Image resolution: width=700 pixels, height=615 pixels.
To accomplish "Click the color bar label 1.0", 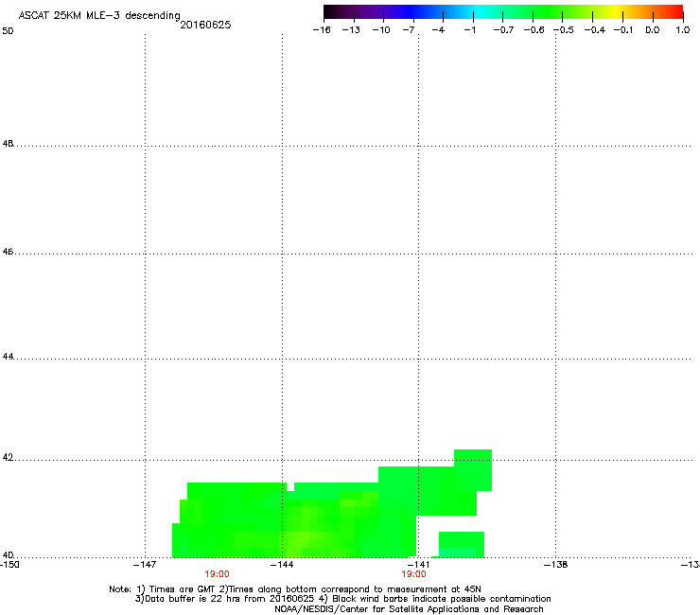I will point(683,30).
